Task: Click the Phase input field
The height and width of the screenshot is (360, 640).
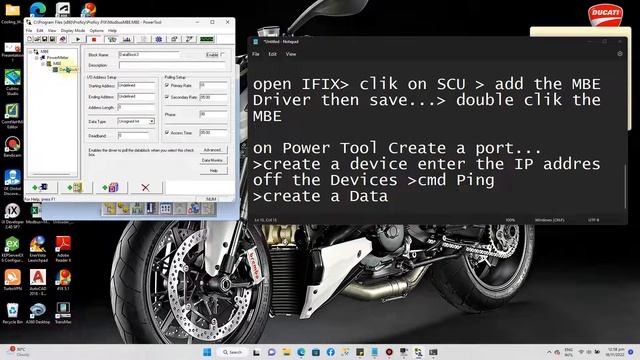Action: tap(213, 115)
